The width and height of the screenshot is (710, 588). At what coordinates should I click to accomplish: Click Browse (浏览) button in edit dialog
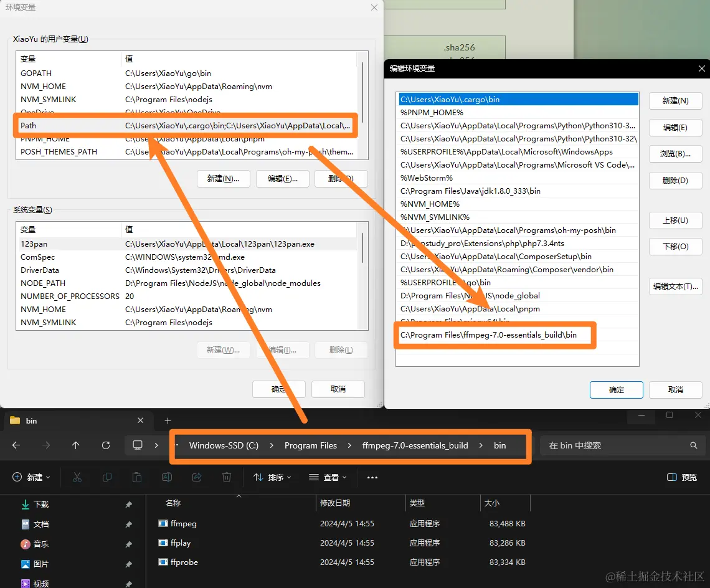pos(675,154)
